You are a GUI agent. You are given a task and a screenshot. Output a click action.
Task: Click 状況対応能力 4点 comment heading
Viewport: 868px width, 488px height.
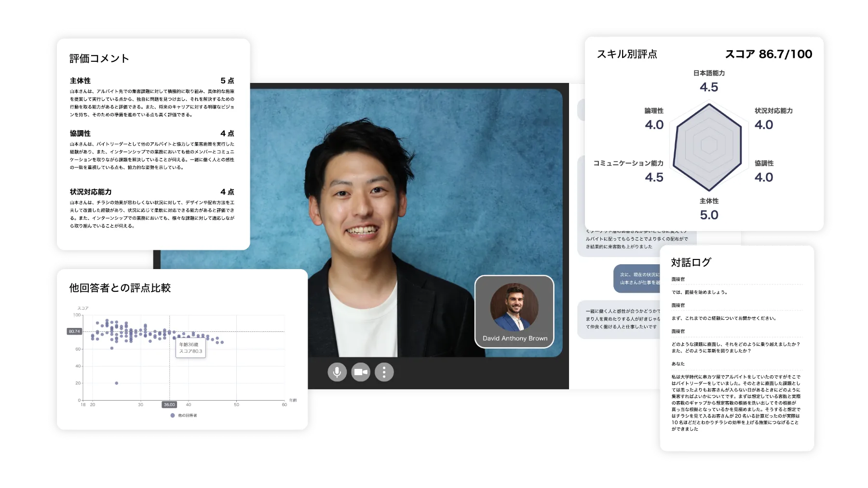click(152, 191)
